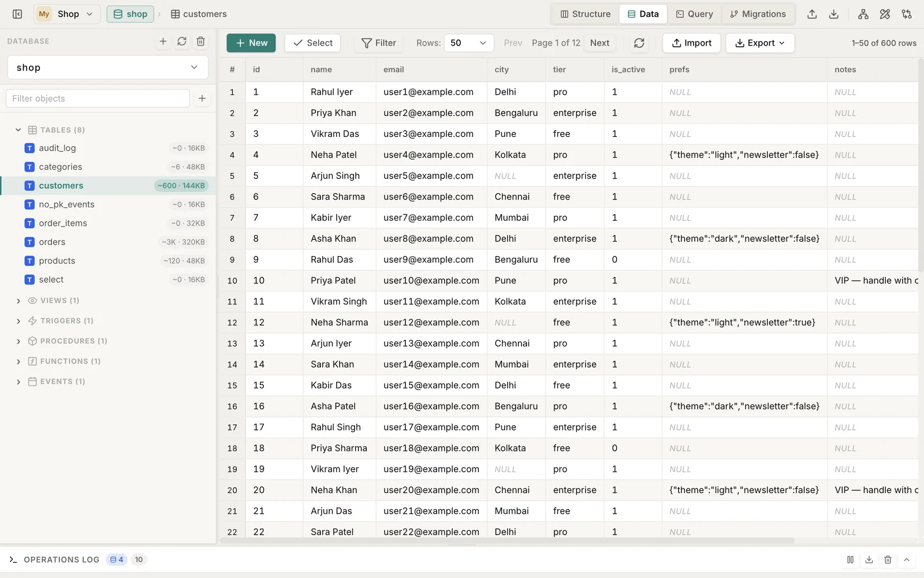Click the New row button
The image size is (924, 578).
tap(251, 43)
